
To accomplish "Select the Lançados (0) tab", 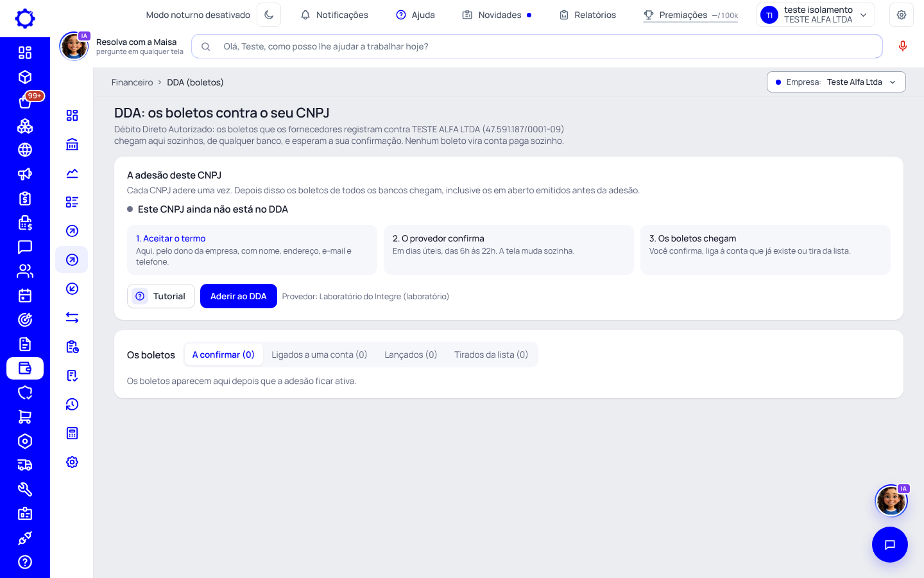I will click(411, 355).
